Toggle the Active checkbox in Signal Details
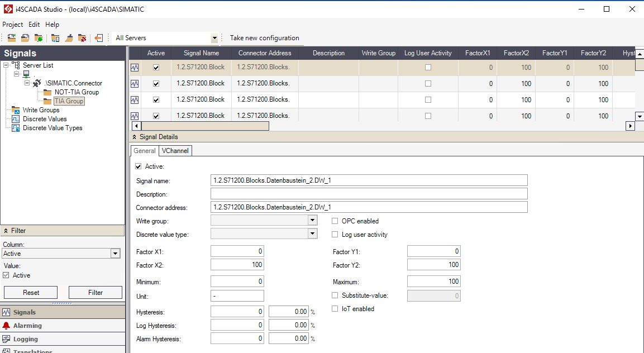The width and height of the screenshot is (644, 353). click(139, 166)
